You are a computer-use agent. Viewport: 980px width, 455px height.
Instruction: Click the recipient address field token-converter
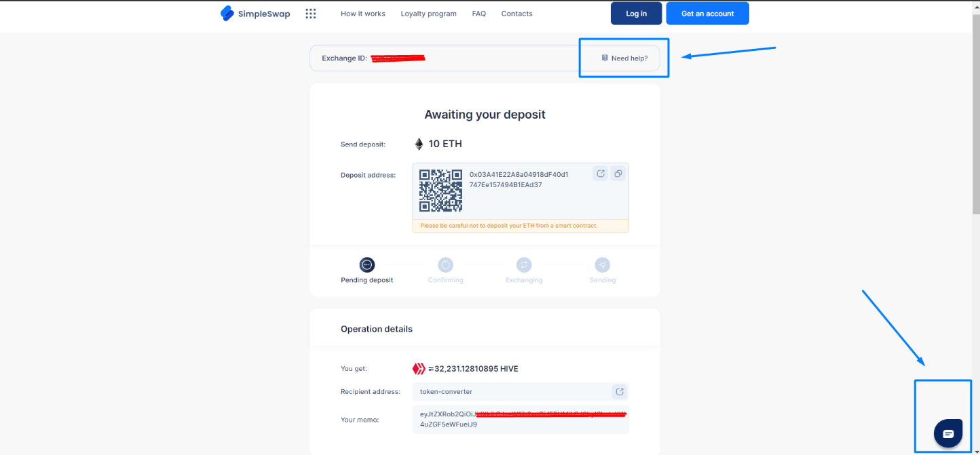(x=521, y=391)
